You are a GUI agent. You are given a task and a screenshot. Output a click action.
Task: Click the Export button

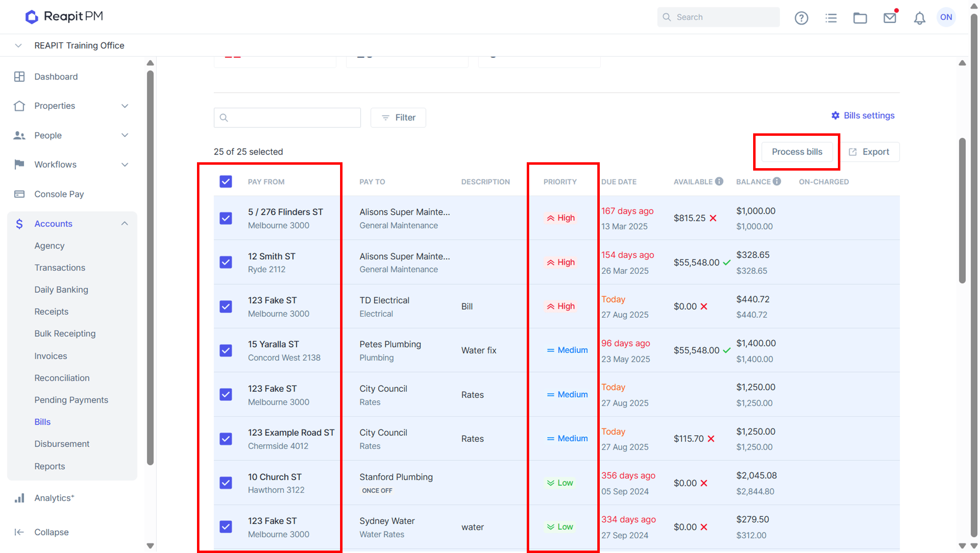[869, 152]
